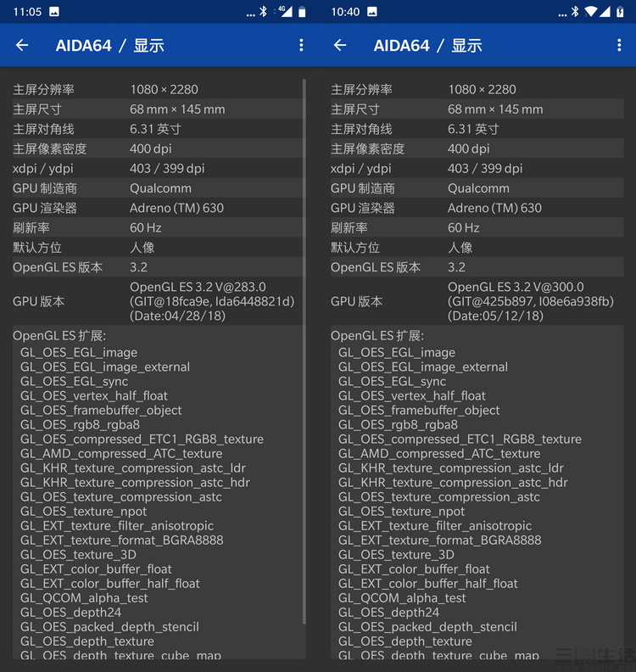Tap driver date 04/28/18 text

[x=176, y=316]
